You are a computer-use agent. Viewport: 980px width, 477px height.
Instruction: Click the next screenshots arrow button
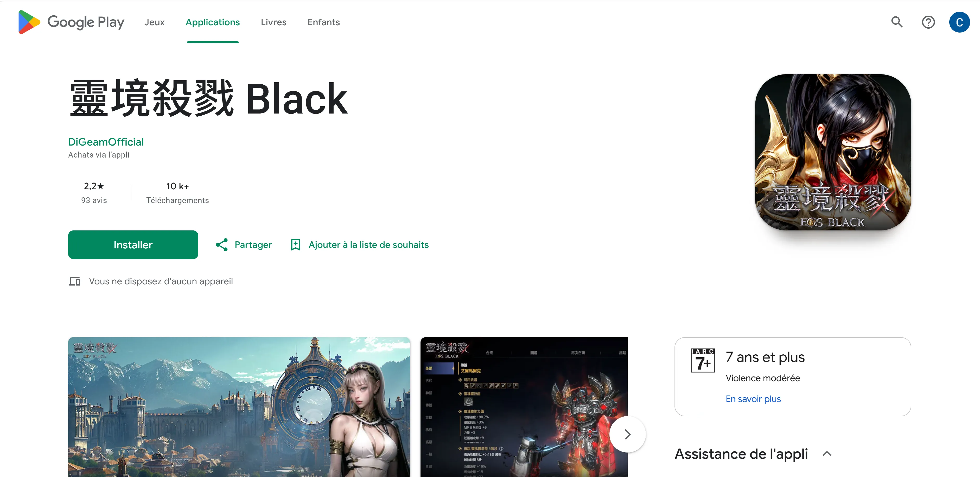628,434
